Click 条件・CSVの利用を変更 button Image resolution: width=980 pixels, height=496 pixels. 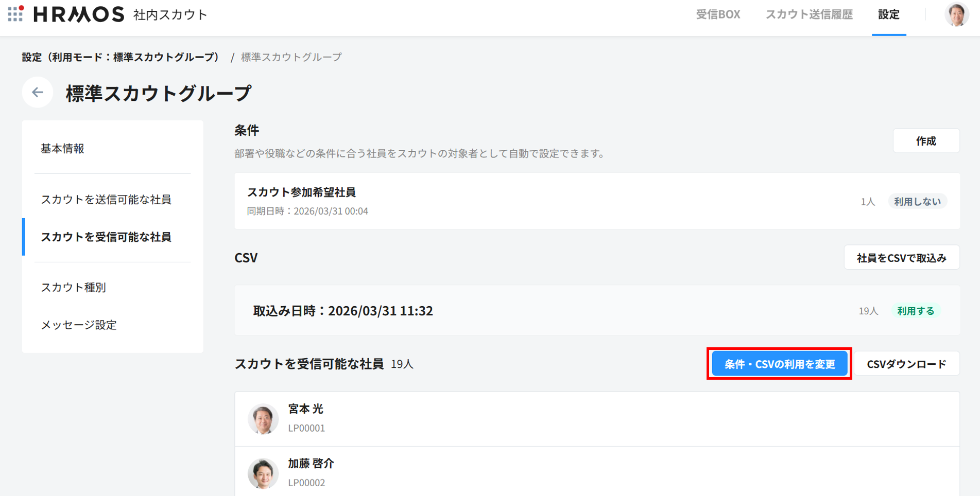(779, 364)
